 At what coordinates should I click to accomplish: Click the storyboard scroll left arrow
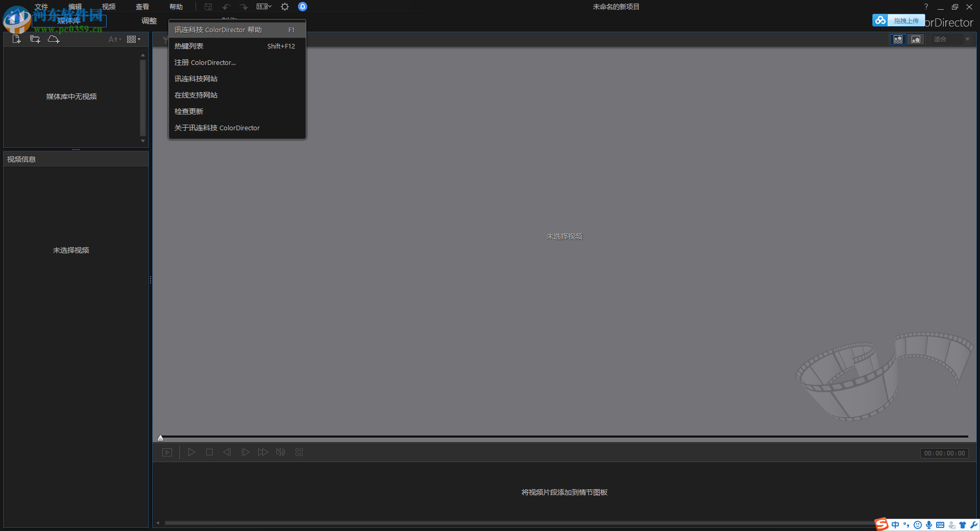(x=158, y=523)
